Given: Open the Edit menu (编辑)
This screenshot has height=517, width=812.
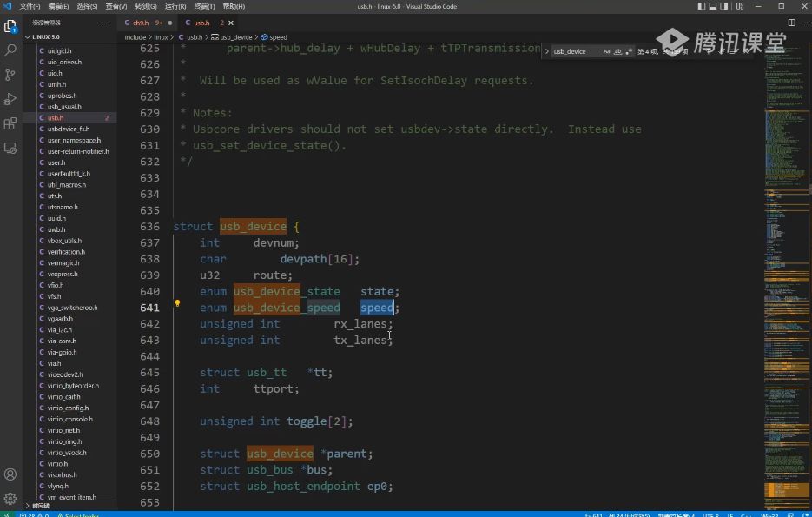Looking at the screenshot, I should pyautogui.click(x=58, y=6).
